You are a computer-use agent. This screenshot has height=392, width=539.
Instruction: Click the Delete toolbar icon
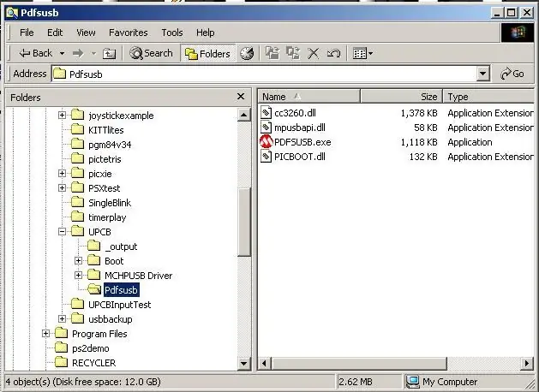click(x=313, y=53)
